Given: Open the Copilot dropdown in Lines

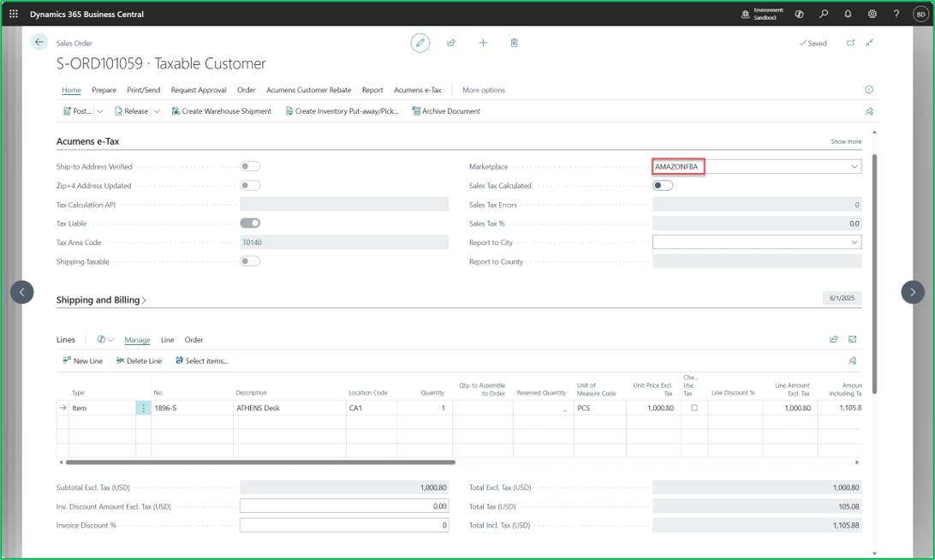Looking at the screenshot, I should (105, 339).
